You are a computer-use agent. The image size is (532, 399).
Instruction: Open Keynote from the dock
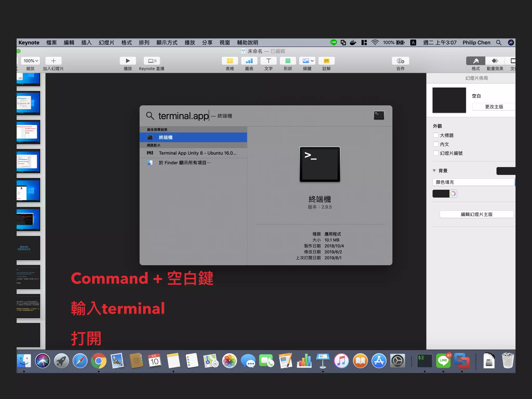(323, 361)
